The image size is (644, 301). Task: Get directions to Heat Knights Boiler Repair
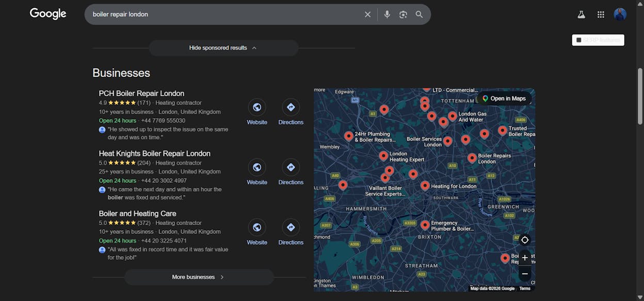[291, 172]
